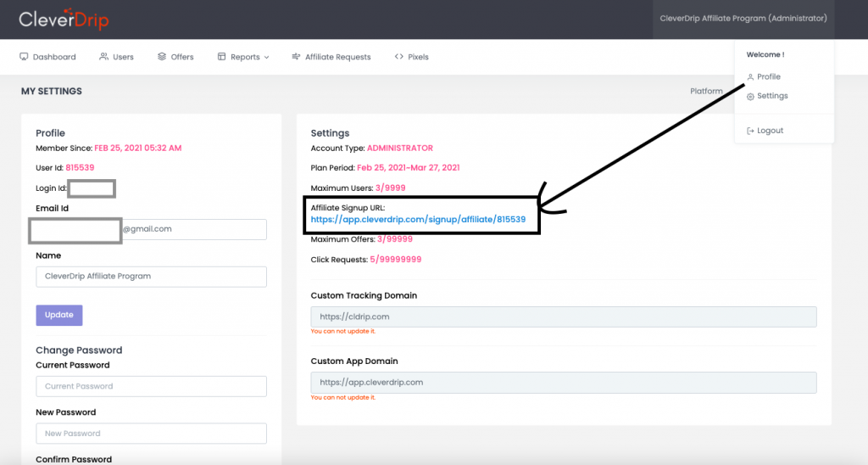Open the administrator account menu
Screen dimensions: 868x465
coord(743,19)
